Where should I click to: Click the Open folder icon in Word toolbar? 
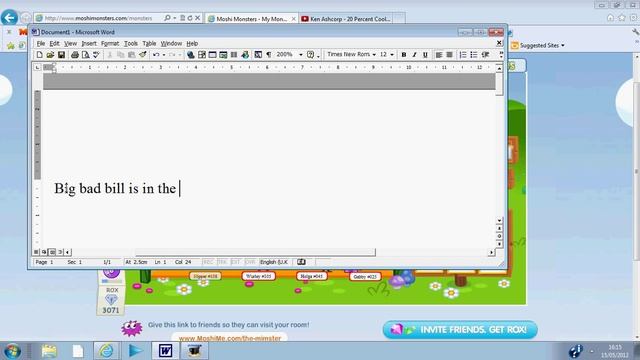pyautogui.click(x=50, y=55)
